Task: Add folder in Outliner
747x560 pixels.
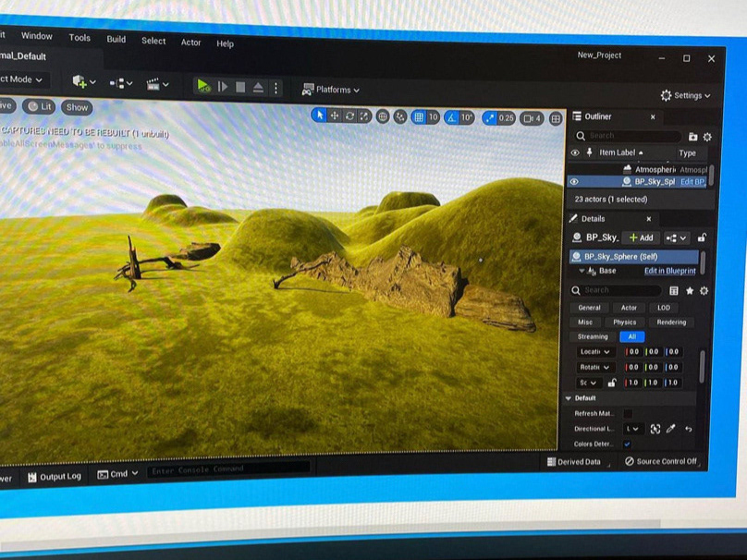Action: (692, 137)
